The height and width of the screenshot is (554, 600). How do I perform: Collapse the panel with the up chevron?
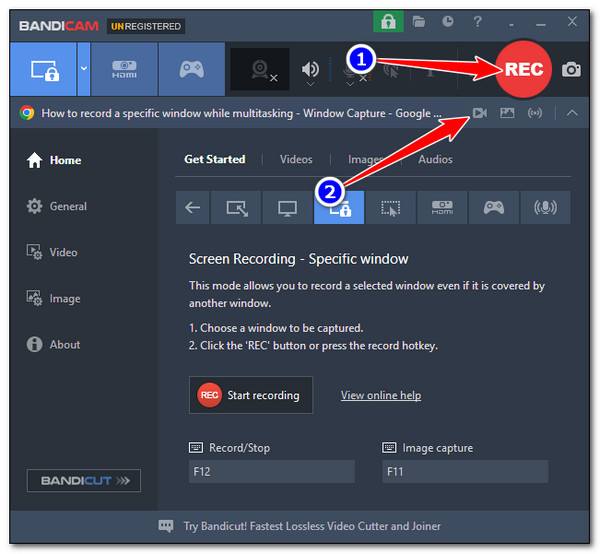(572, 113)
